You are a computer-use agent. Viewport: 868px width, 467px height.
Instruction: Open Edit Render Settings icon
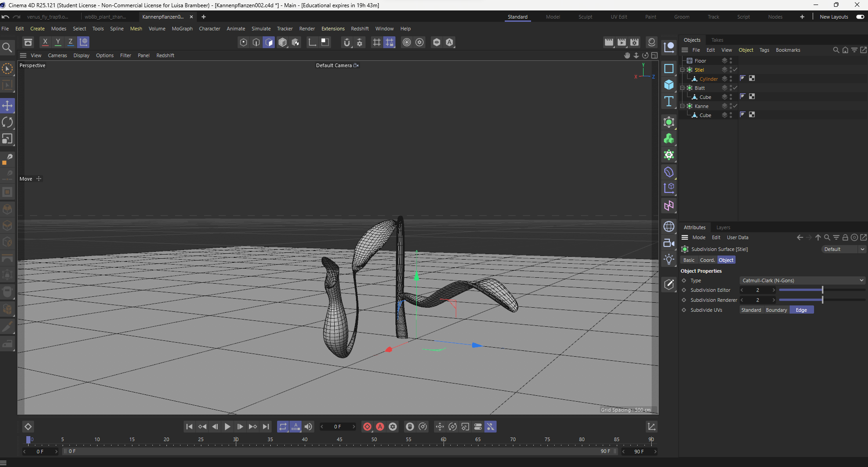(634, 42)
